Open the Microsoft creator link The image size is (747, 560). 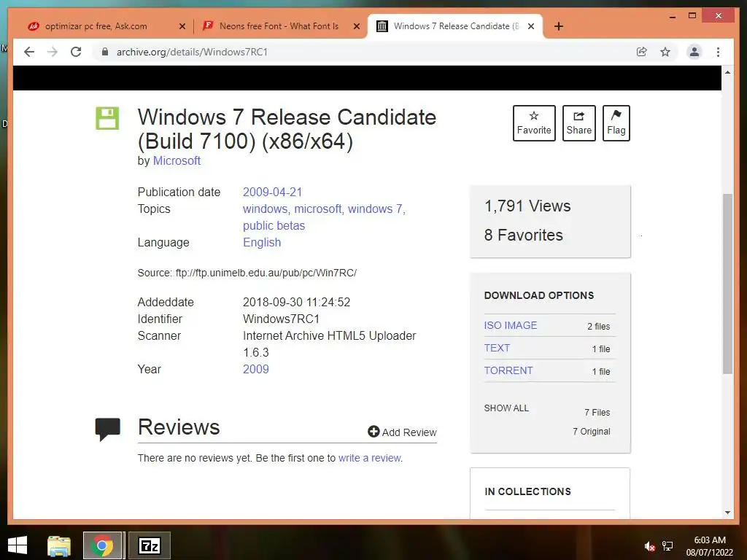coord(177,161)
